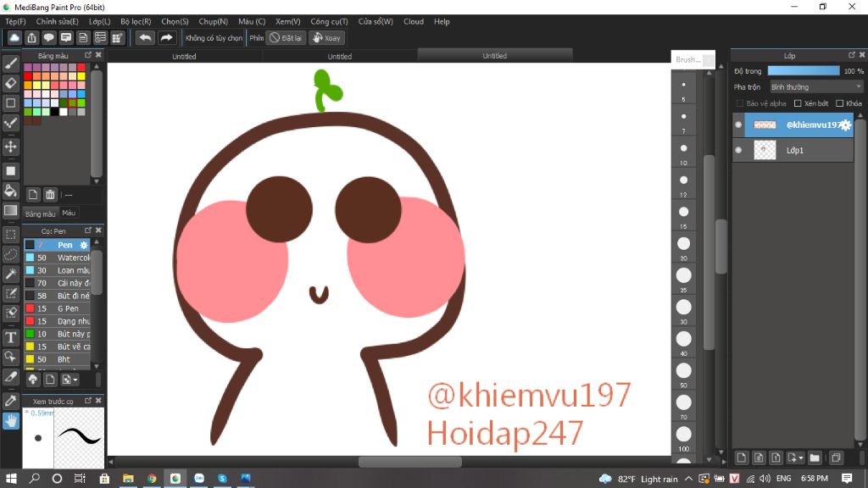Click the Undo arrow button
This screenshot has width=868, height=488.
click(146, 37)
